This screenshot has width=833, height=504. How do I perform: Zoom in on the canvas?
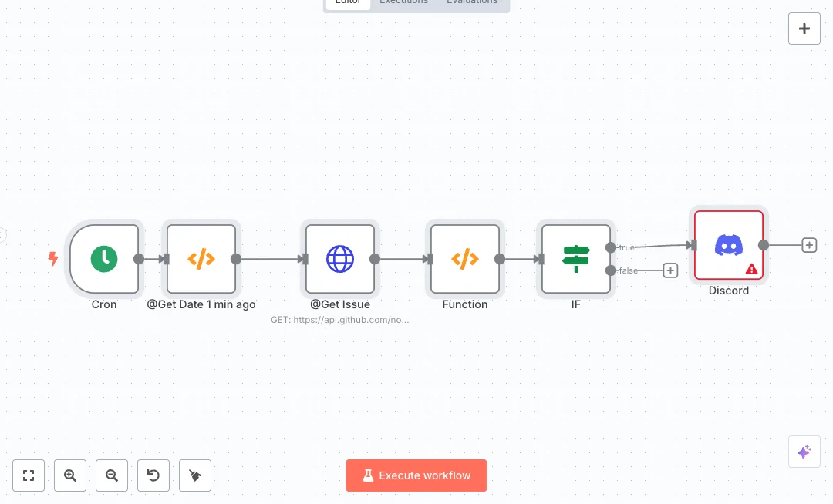[x=70, y=475]
